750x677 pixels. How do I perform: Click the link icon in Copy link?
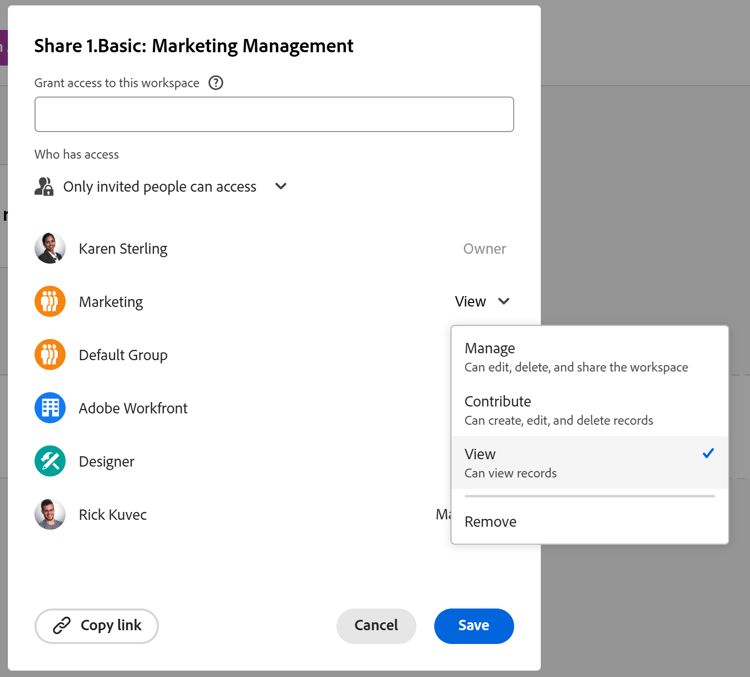click(x=62, y=626)
